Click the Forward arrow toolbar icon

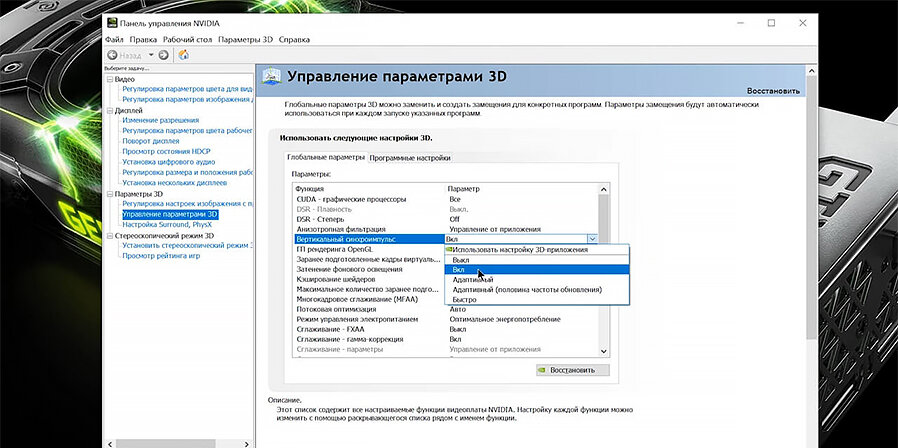pos(163,55)
